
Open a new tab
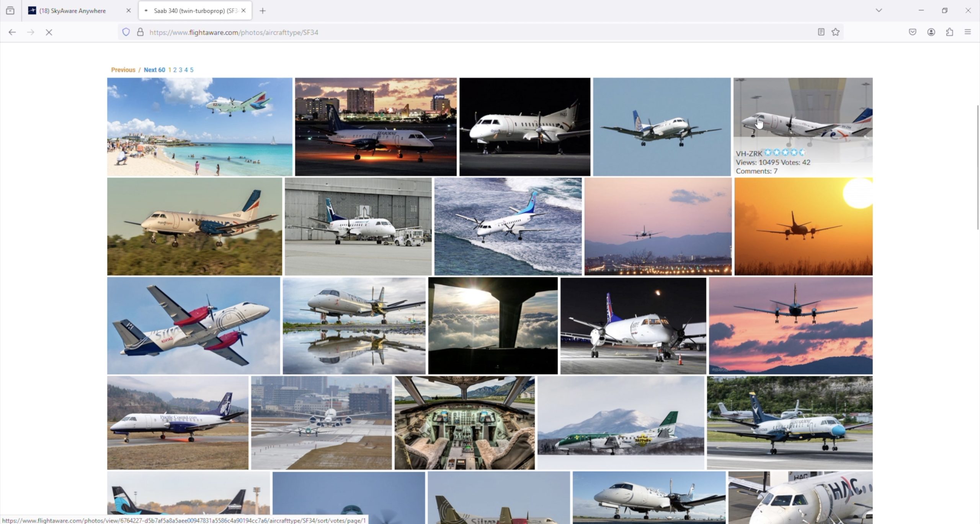(263, 11)
